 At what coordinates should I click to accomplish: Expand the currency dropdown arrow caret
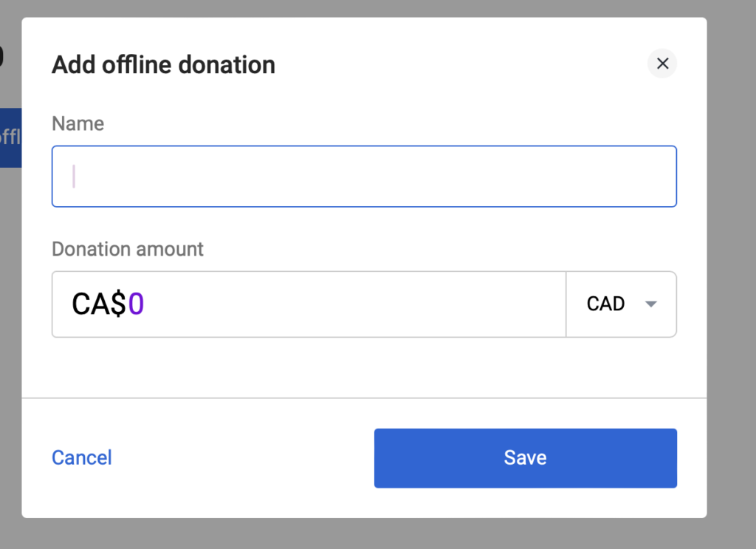[x=650, y=304]
